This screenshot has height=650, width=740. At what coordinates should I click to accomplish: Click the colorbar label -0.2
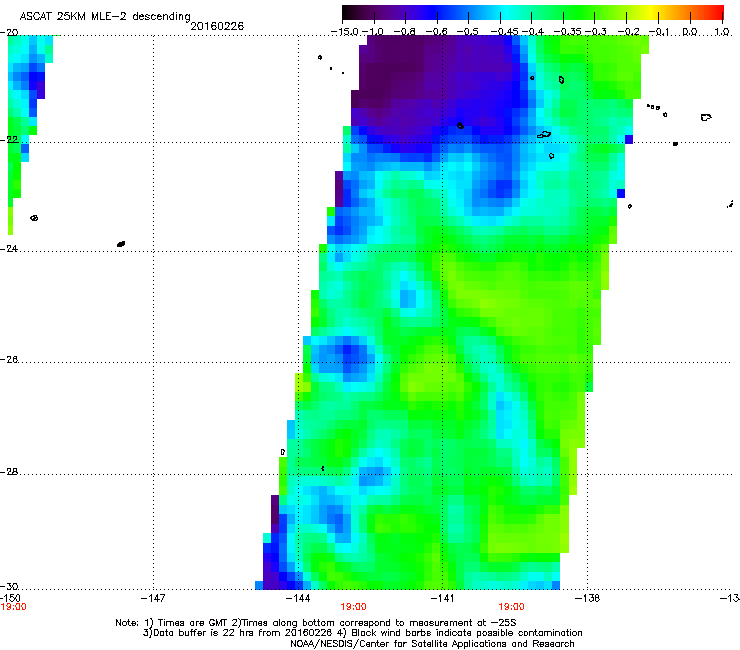pyautogui.click(x=629, y=32)
